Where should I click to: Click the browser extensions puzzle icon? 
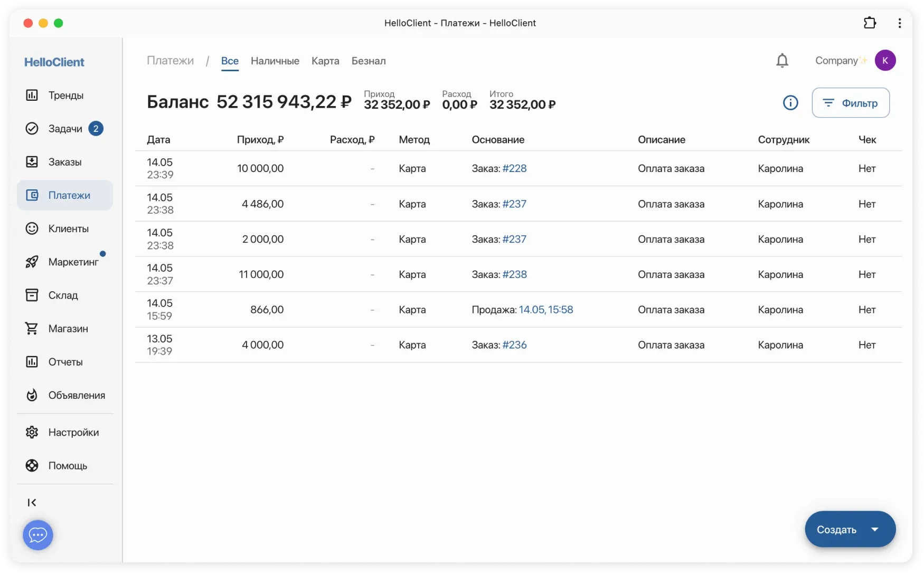click(869, 23)
